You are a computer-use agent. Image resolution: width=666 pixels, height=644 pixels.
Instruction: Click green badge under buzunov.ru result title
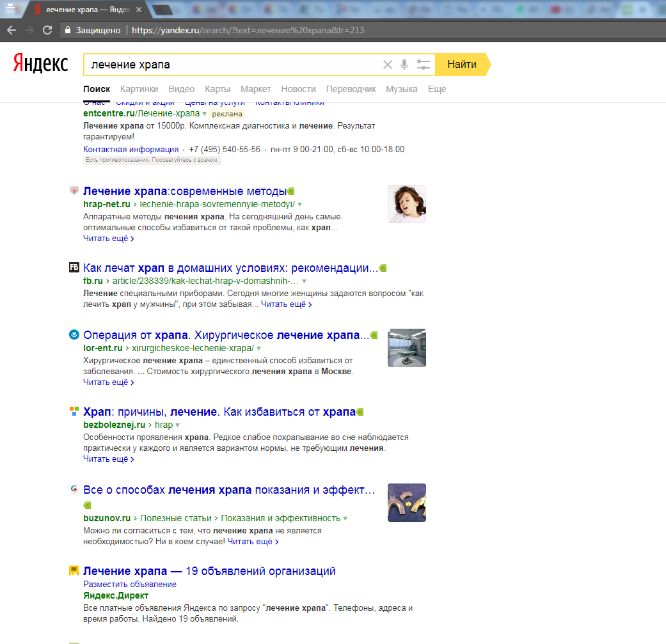point(87,505)
